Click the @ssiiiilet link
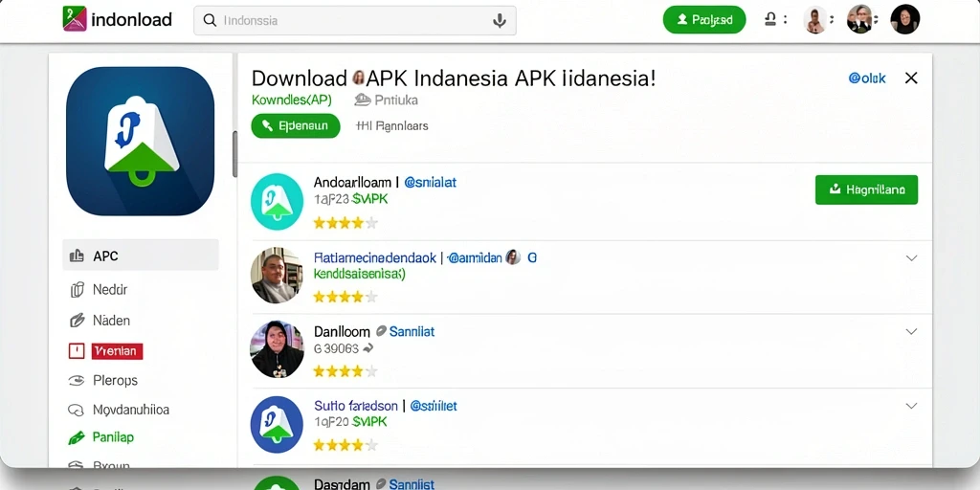980x490 pixels. pos(434,406)
